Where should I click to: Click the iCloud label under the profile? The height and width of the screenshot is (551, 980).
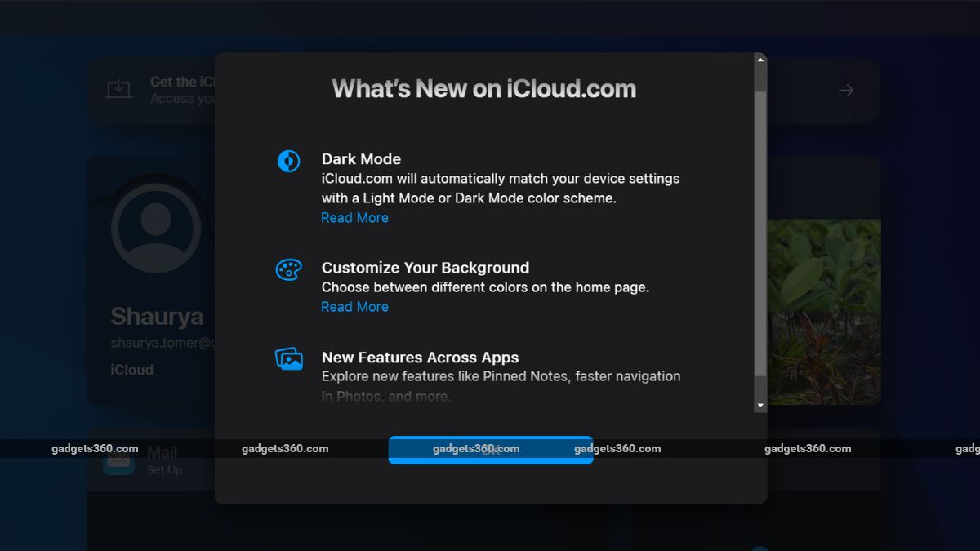click(131, 370)
